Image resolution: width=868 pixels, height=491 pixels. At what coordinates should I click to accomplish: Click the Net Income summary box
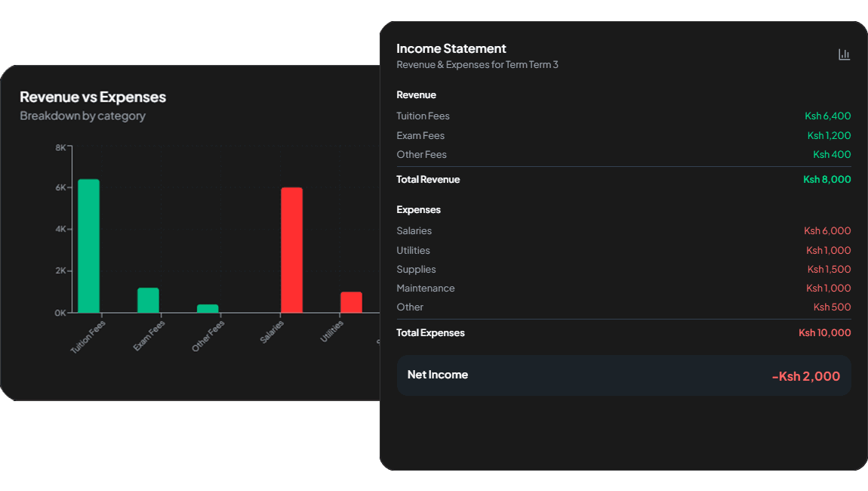pyautogui.click(x=623, y=375)
